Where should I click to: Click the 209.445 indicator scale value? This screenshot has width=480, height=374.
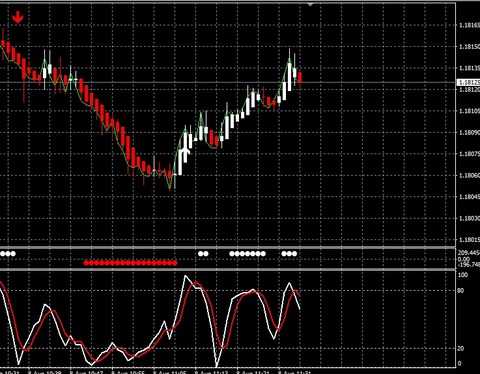click(x=469, y=253)
